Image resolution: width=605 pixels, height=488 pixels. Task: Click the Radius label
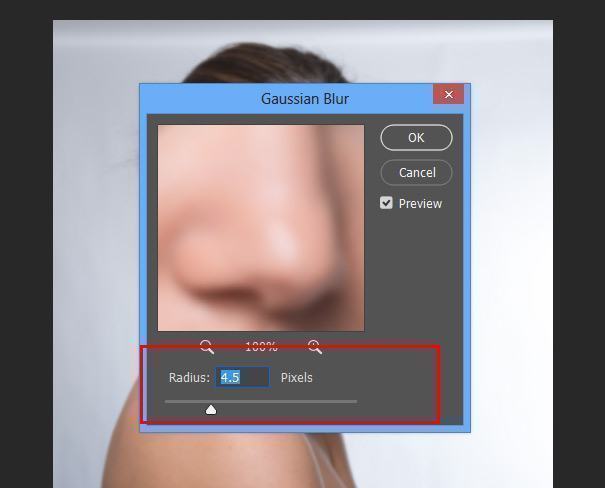189,377
